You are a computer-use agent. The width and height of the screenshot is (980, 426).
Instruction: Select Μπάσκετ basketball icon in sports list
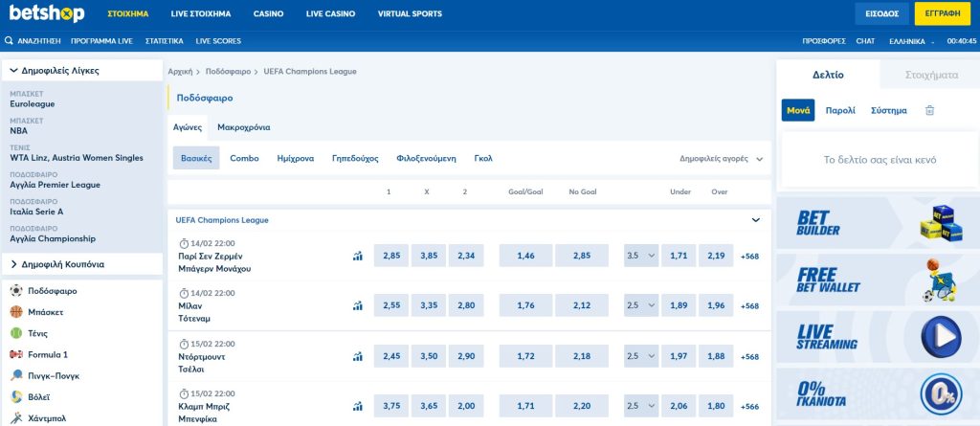point(16,311)
